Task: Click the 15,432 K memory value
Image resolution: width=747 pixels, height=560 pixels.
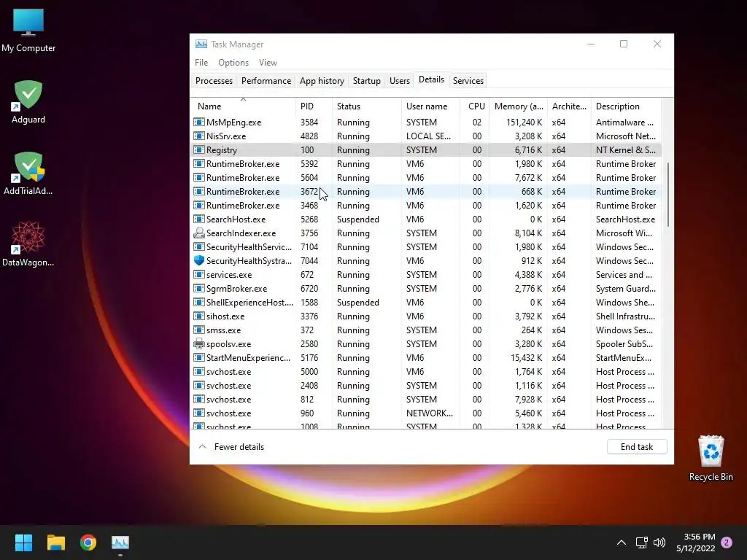Action: [526, 357]
